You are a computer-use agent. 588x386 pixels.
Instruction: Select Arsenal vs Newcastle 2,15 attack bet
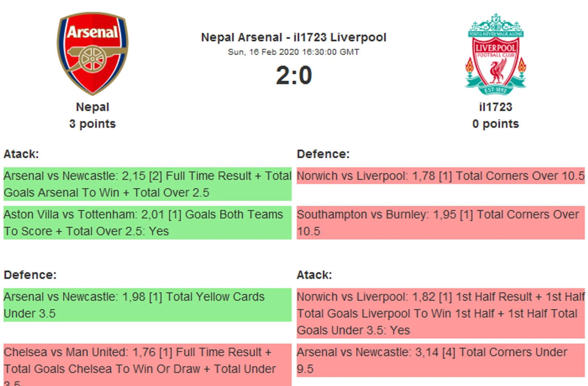click(147, 184)
